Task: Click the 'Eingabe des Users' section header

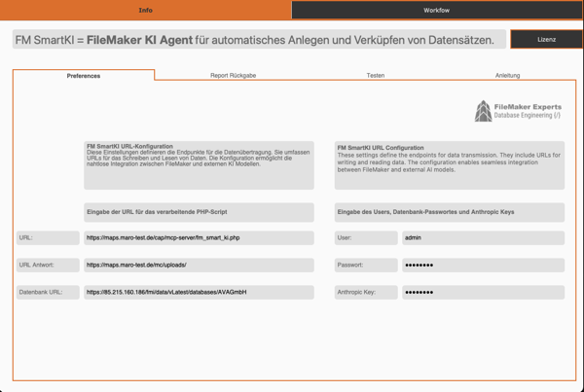Action: tap(449, 211)
